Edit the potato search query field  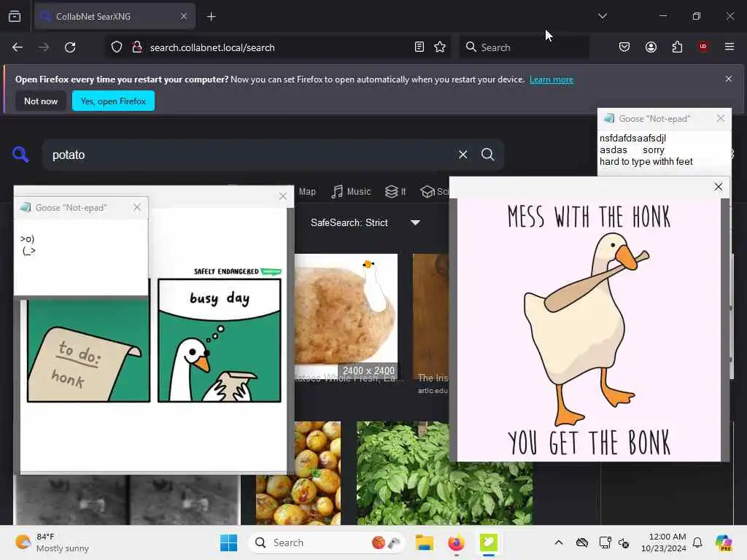pos(248,155)
